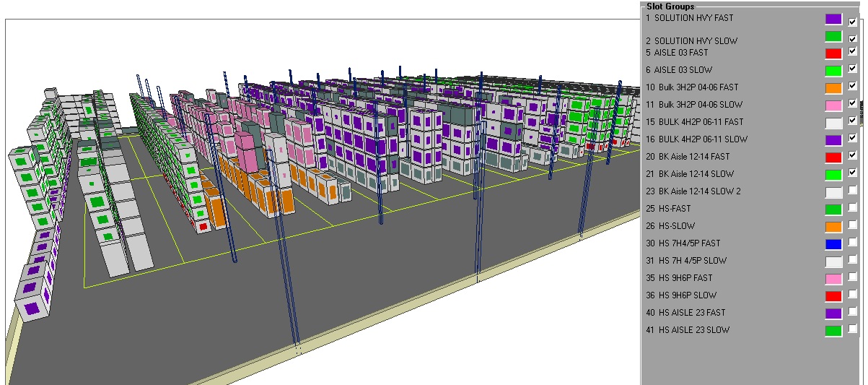Click the '30 HS 7H4/5P FAST' label
Screen dimensions: 868x385
(x=683, y=243)
